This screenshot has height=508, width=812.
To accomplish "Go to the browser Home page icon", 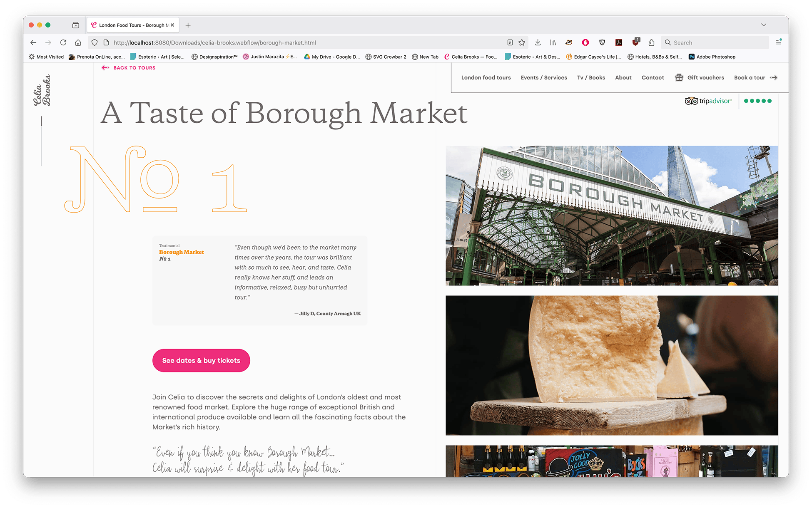I will click(x=78, y=42).
